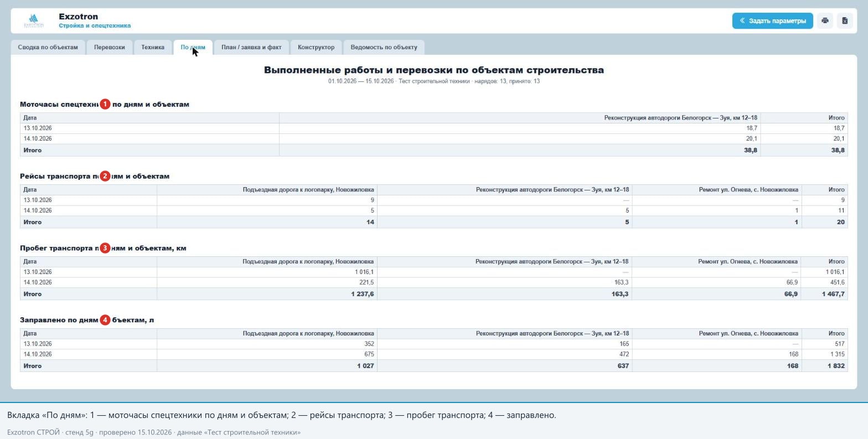This screenshot has height=439, width=868.
Task: Click the «Пробег транспорта по дням и объектам, км» heading
Action: click(103, 248)
